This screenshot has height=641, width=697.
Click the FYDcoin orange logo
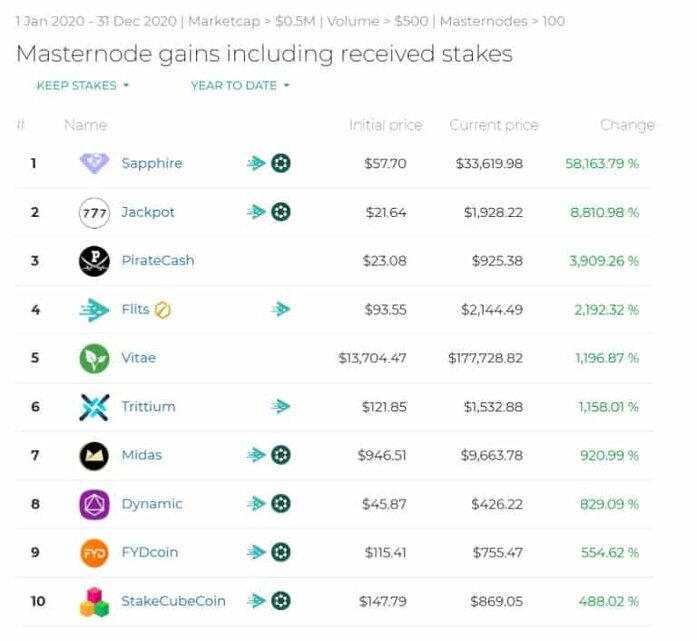click(94, 553)
